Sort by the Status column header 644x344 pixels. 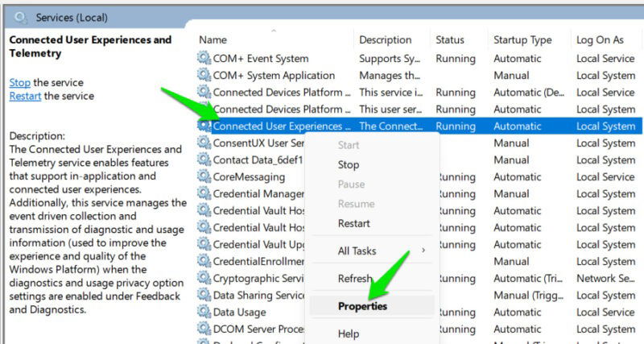pyautogui.click(x=450, y=39)
